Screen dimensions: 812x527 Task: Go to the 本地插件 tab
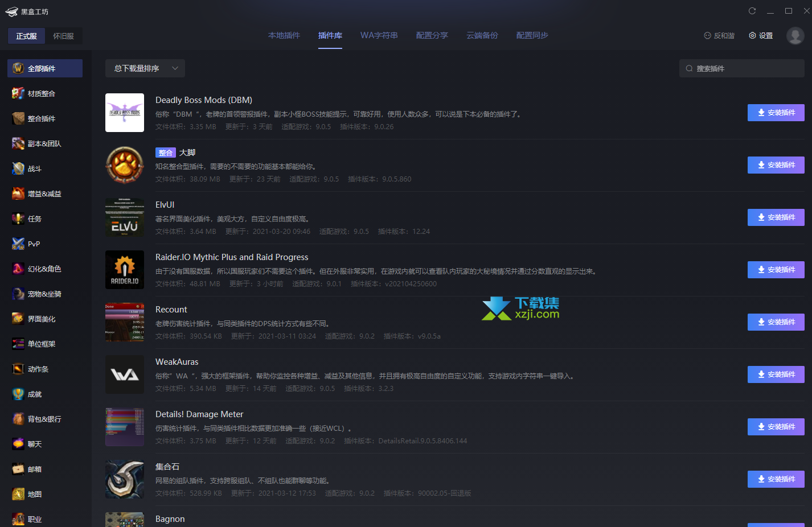tap(284, 35)
